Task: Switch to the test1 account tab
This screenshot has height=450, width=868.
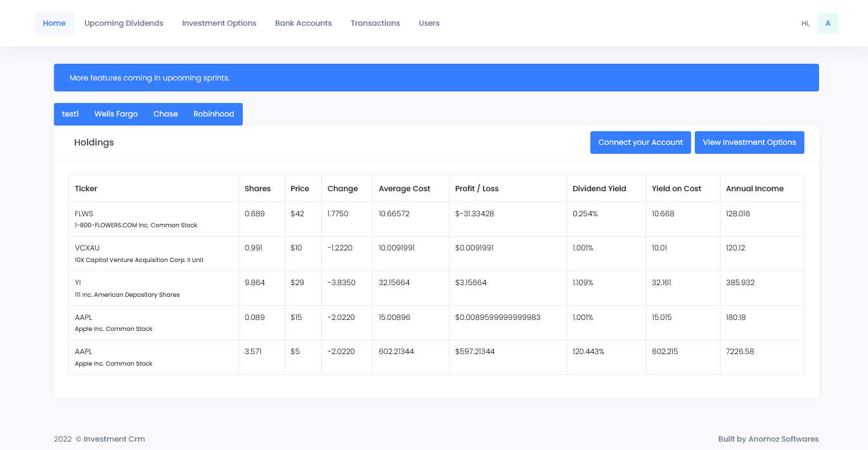Action: [x=70, y=113]
